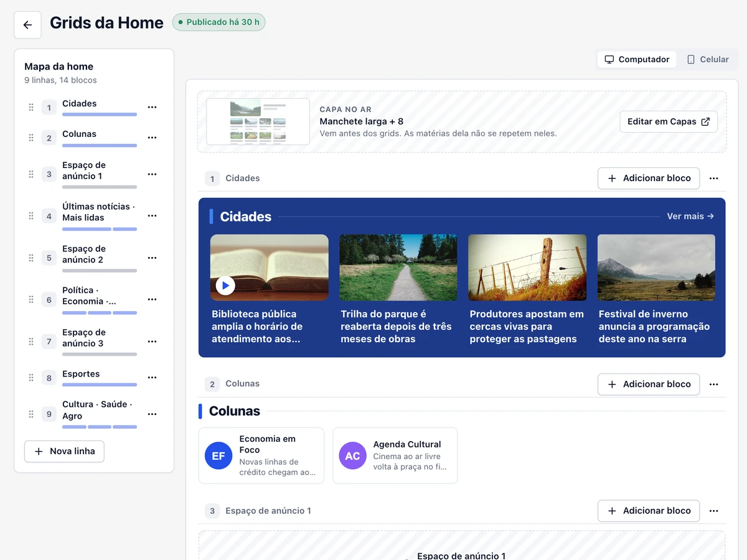Click Editar em Capas button
This screenshot has width=747, height=560.
point(669,122)
